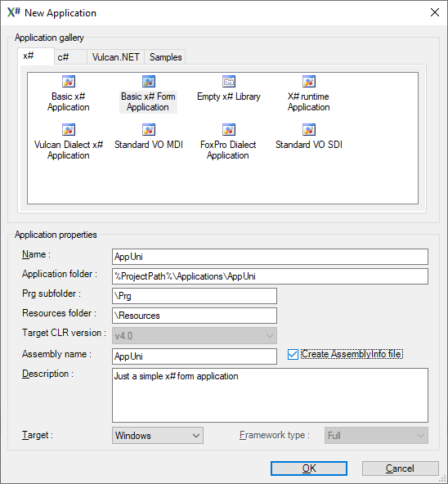This screenshot has width=448, height=484.
Task: Click the Description label
Action: point(47,374)
